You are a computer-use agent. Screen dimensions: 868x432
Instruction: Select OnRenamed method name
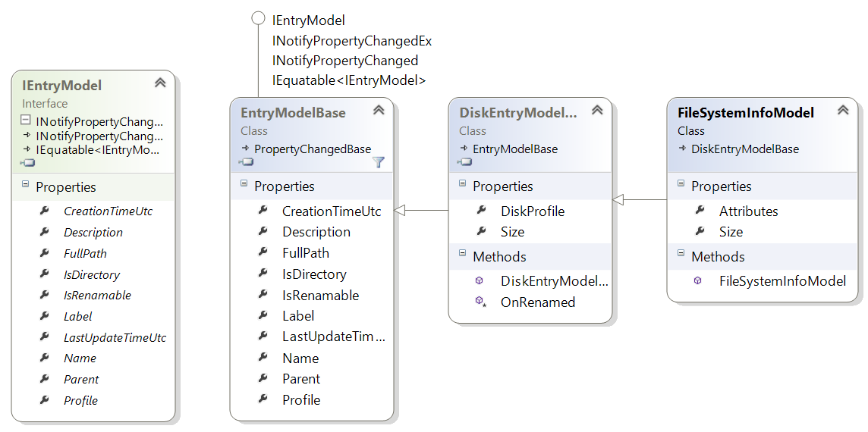[538, 302]
